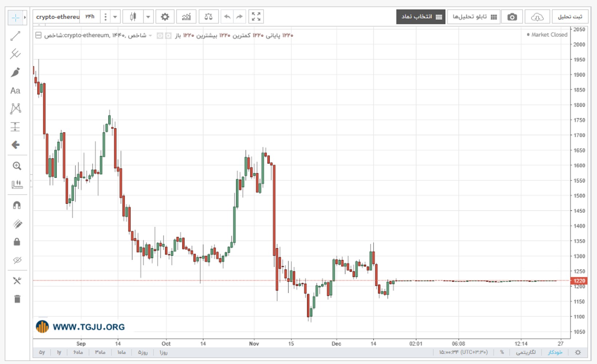The width and height of the screenshot is (597, 364).
Task: Open تابلو تحلیل‌ها button
Action: (474, 17)
